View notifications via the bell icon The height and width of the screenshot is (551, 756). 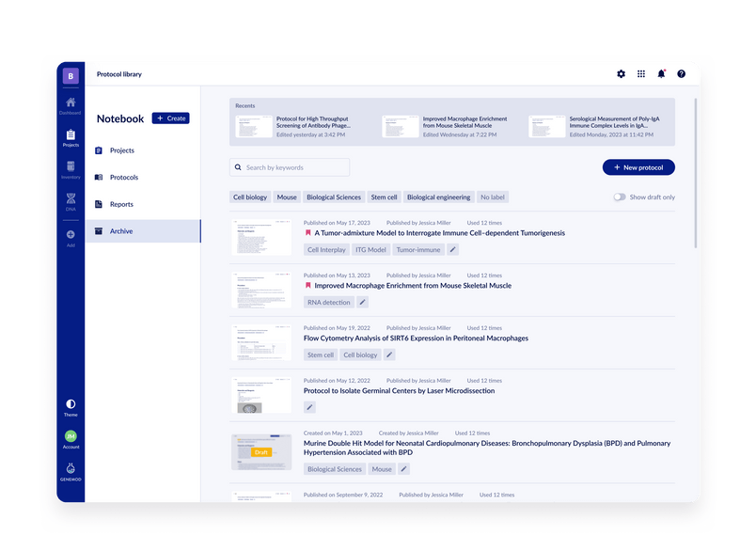(x=661, y=74)
